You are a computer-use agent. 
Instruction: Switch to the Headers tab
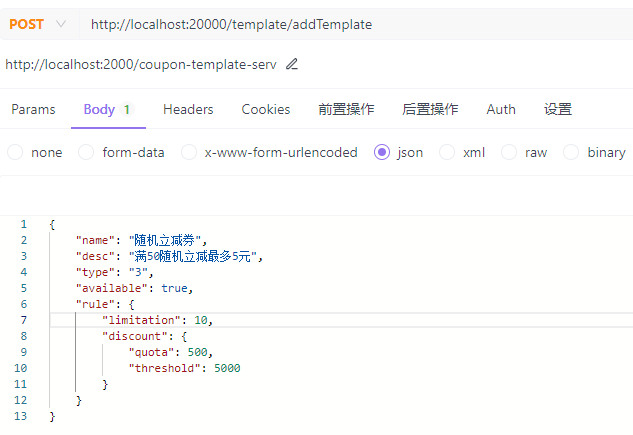[x=188, y=109]
